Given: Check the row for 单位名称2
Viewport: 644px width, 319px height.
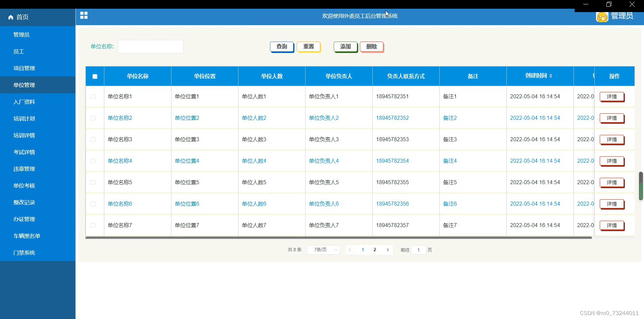Looking at the screenshot, I should click(x=93, y=118).
